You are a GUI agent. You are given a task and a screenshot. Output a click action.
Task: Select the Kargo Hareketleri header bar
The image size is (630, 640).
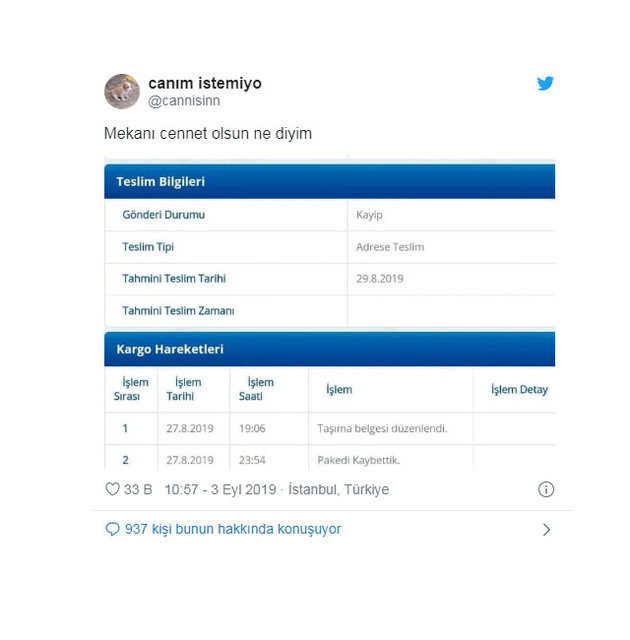pyautogui.click(x=330, y=349)
